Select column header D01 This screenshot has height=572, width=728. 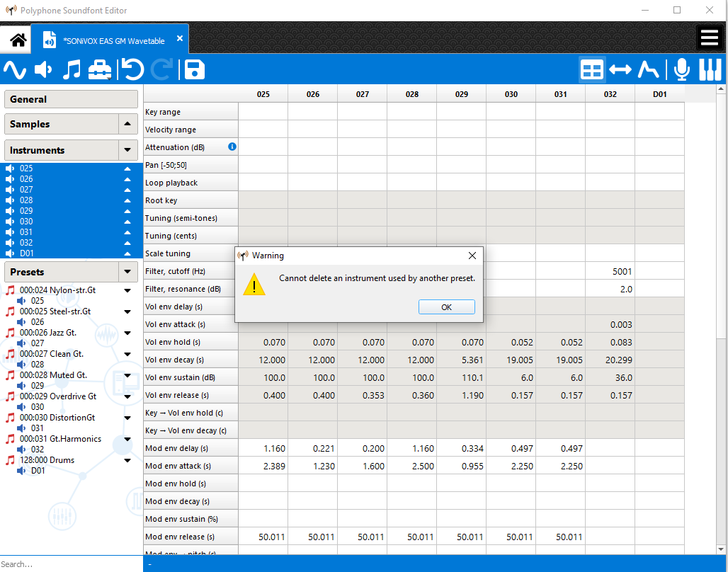(x=660, y=94)
